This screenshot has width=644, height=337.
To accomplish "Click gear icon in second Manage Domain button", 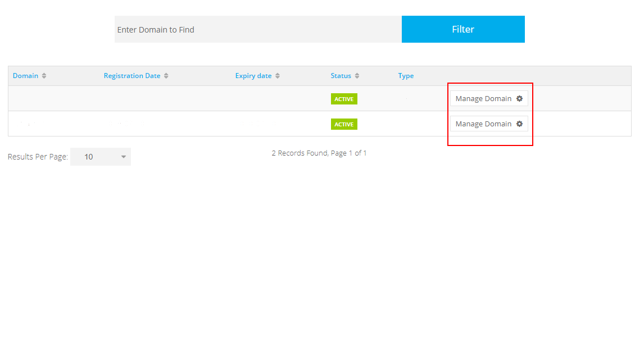I will click(520, 124).
